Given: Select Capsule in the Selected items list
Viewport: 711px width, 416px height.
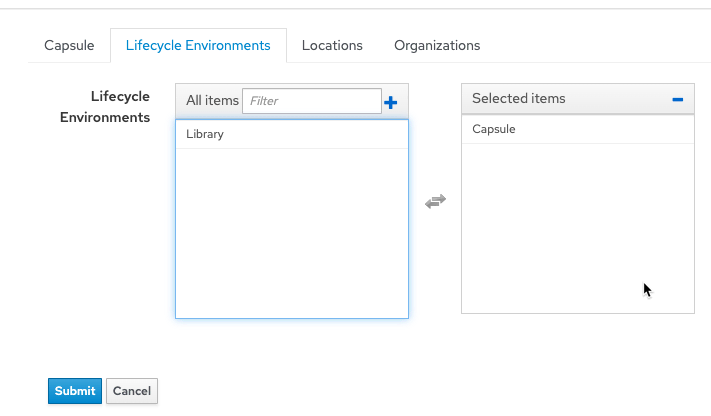Looking at the screenshot, I should click(x=494, y=129).
